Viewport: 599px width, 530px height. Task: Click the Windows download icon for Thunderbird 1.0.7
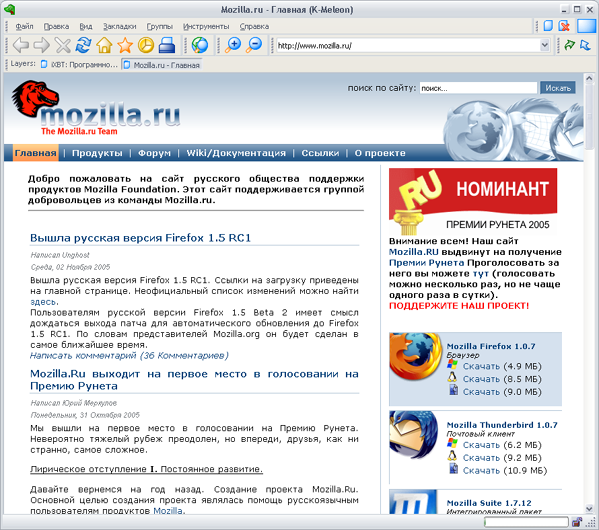click(452, 444)
